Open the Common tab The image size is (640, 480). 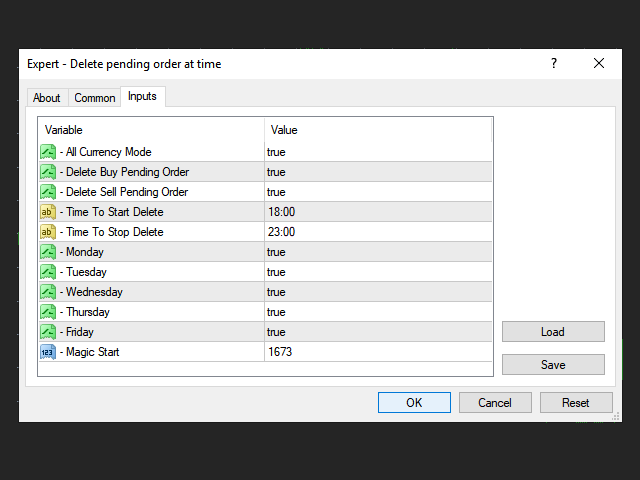click(x=95, y=98)
